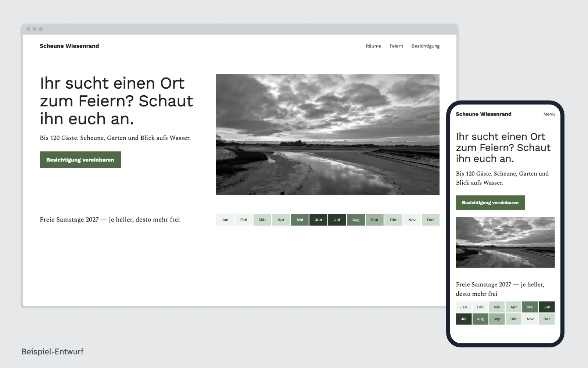This screenshot has width=588, height=368.
Task: Tap phone Besichtigung vereinbaren button
Action: point(490,203)
